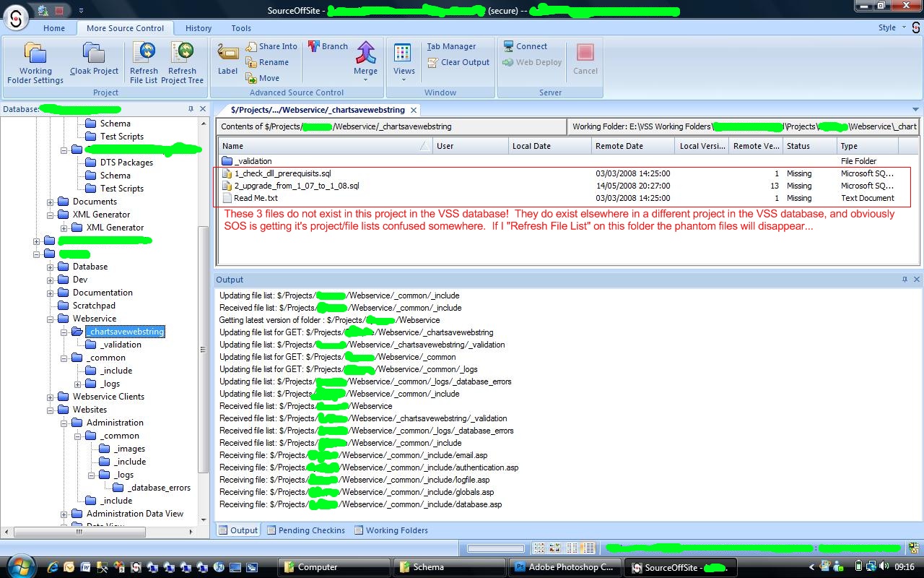Image resolution: width=924 pixels, height=578 pixels.
Task: Select the _validation folder row
Action: coord(558,161)
